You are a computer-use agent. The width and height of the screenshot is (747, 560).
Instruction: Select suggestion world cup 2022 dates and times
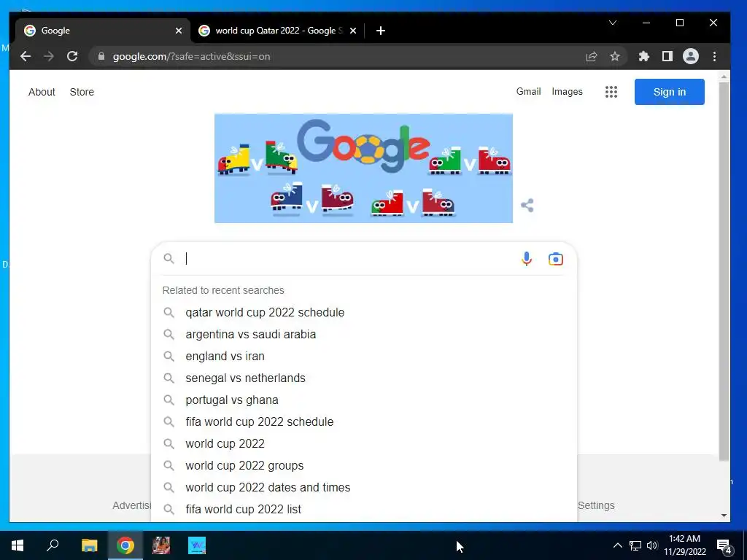(363, 488)
